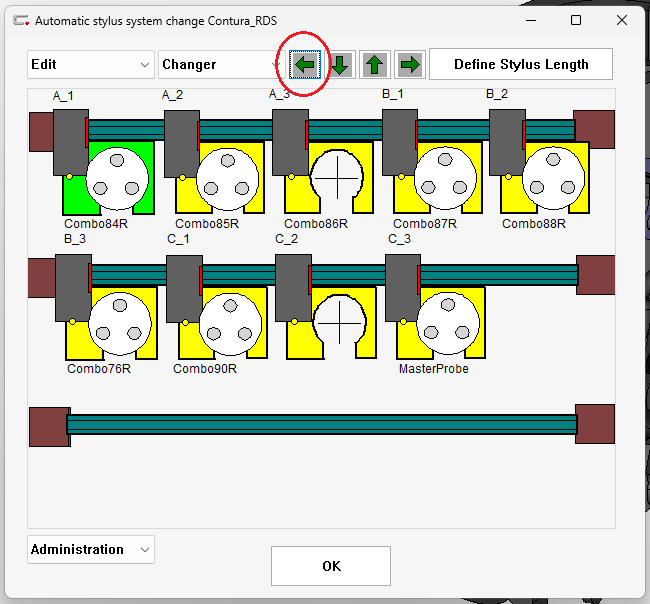
Task: Click the Combo88R label
Action: click(x=534, y=224)
